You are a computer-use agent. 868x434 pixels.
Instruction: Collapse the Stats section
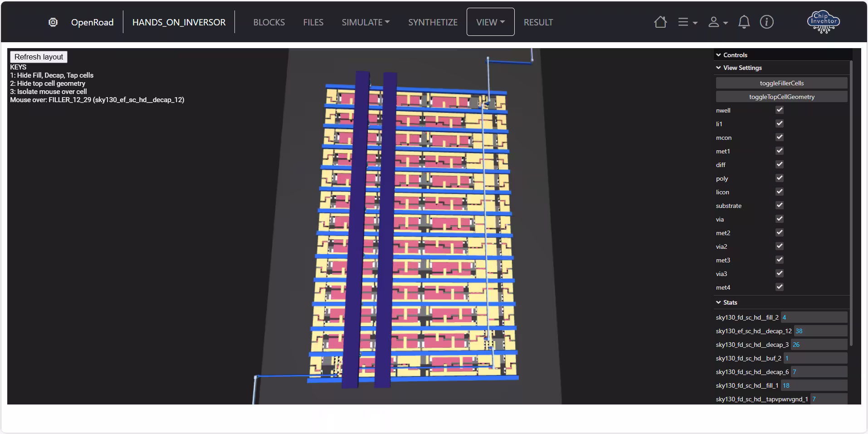click(x=727, y=302)
